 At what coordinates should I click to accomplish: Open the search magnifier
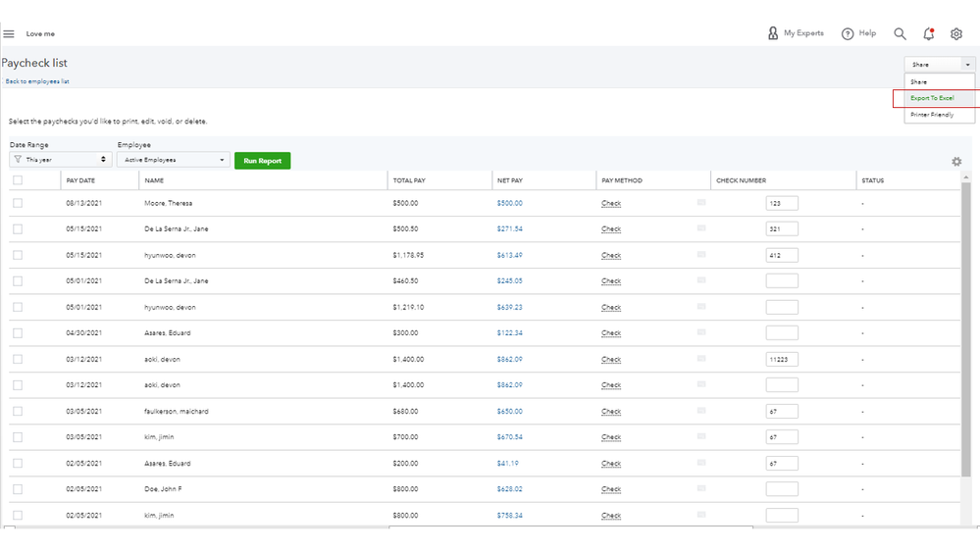point(900,33)
